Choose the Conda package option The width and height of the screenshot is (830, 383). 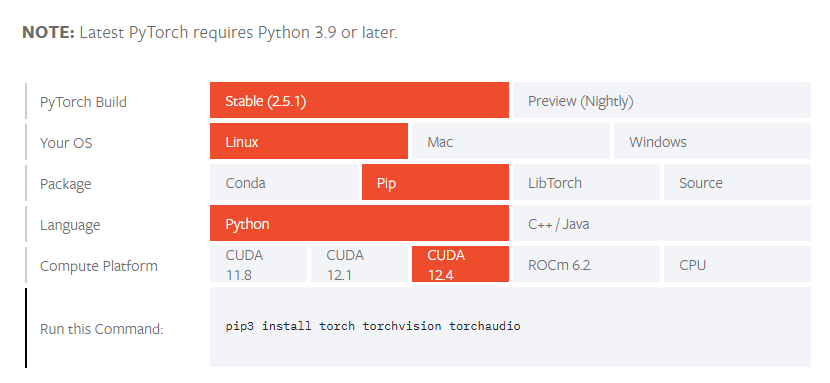[x=284, y=182]
